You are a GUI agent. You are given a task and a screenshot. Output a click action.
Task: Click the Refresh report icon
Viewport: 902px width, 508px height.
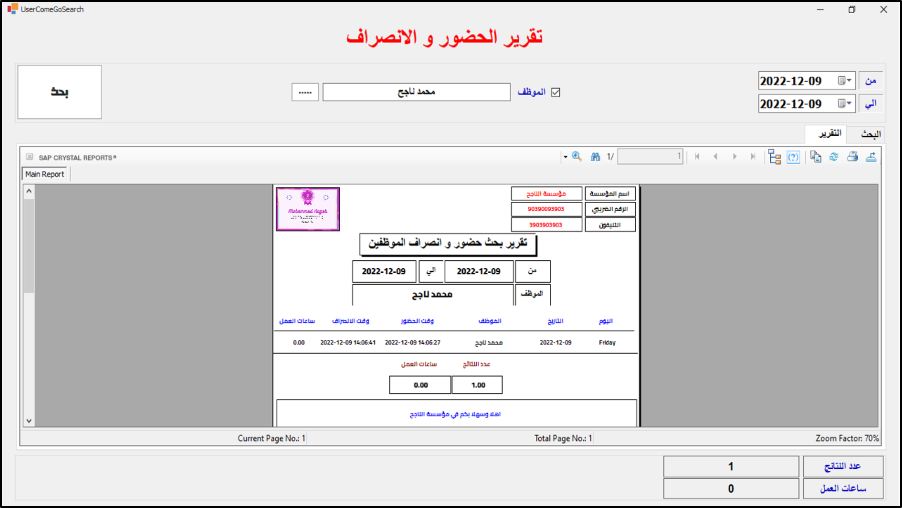pos(834,157)
